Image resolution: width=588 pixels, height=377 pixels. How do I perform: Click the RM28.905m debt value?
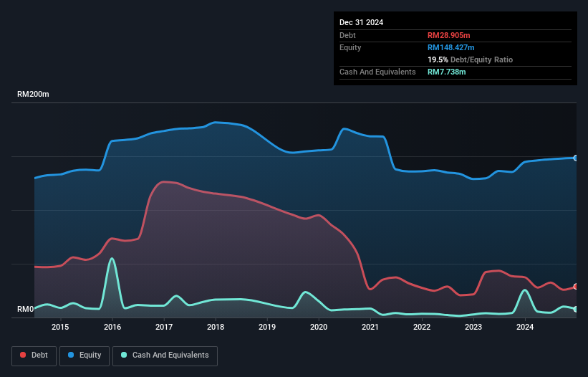click(448, 35)
